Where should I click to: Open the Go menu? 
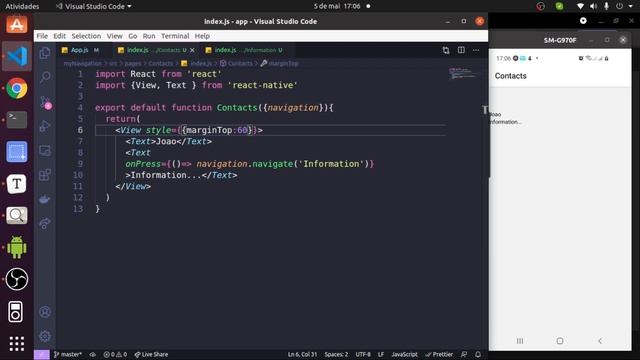(x=133, y=36)
